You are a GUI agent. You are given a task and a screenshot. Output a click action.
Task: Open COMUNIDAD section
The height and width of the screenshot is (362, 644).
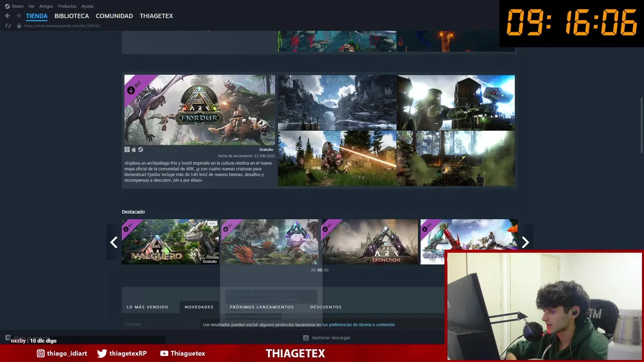(114, 16)
